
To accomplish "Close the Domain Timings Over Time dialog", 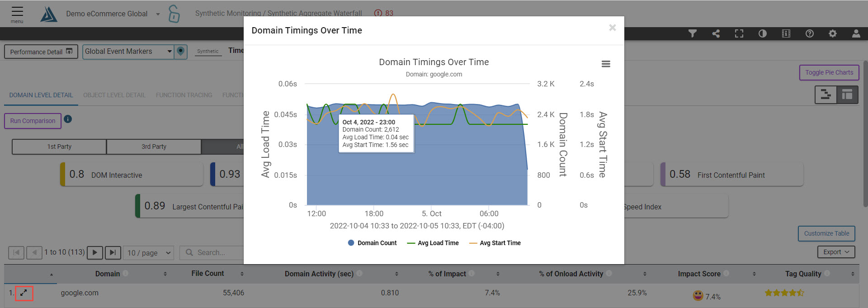I will (612, 28).
